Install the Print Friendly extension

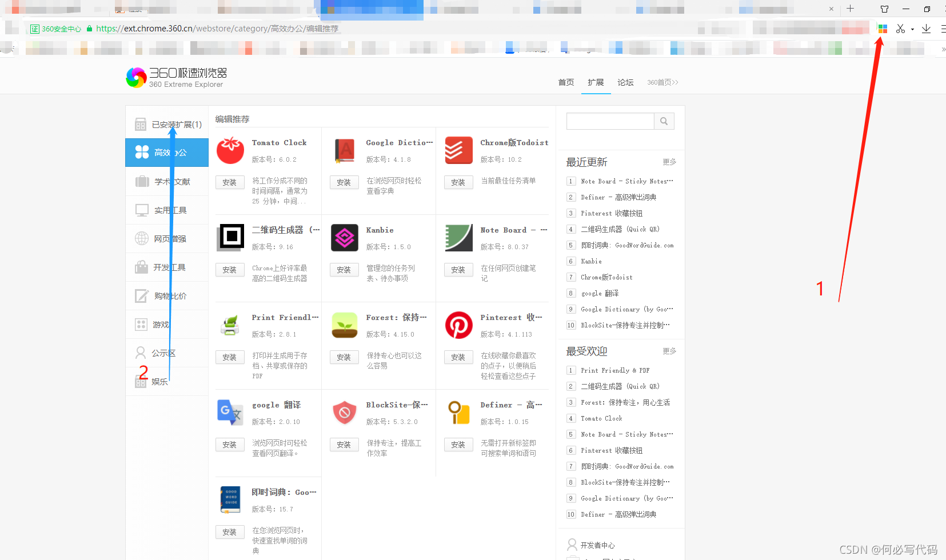[x=230, y=357]
